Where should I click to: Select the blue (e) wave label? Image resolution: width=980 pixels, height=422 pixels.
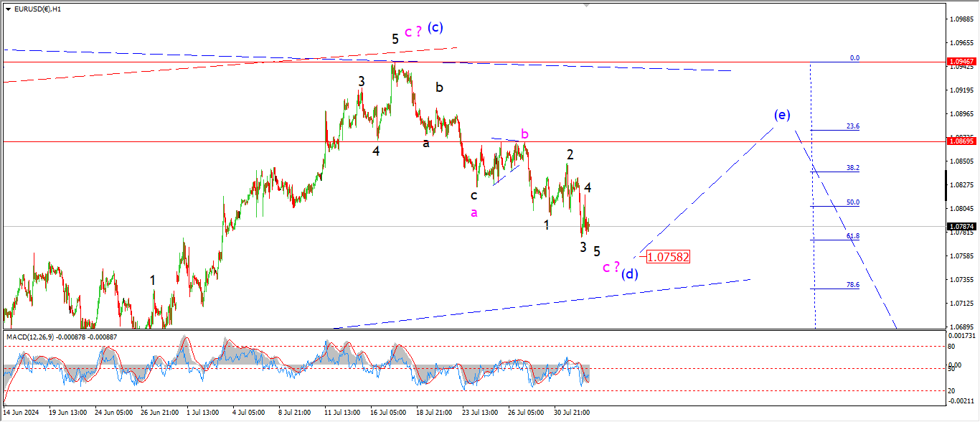[782, 115]
